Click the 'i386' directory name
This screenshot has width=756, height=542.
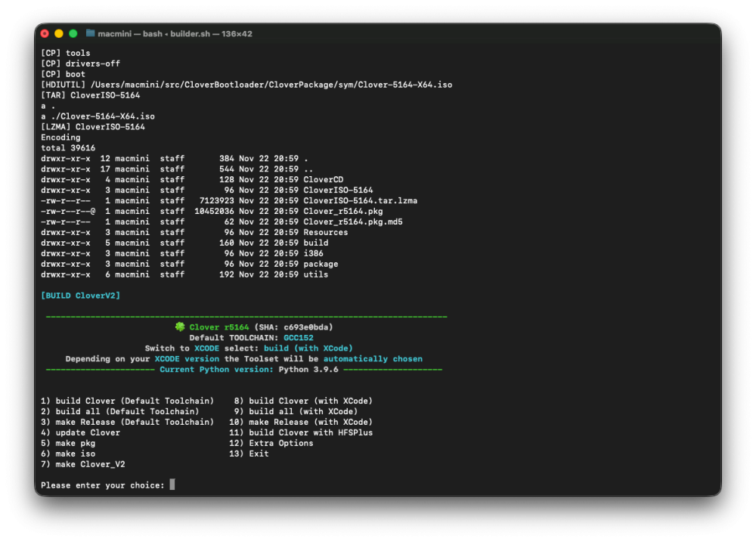coord(314,254)
